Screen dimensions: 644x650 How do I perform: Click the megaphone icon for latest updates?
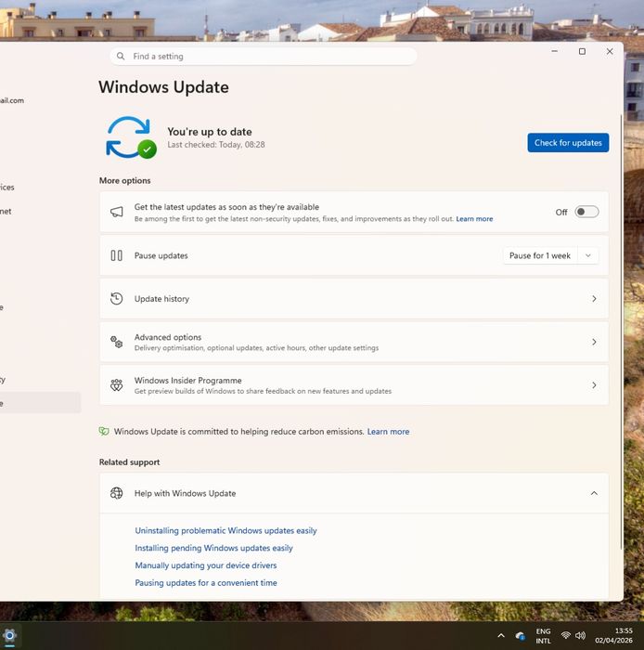pyautogui.click(x=117, y=212)
